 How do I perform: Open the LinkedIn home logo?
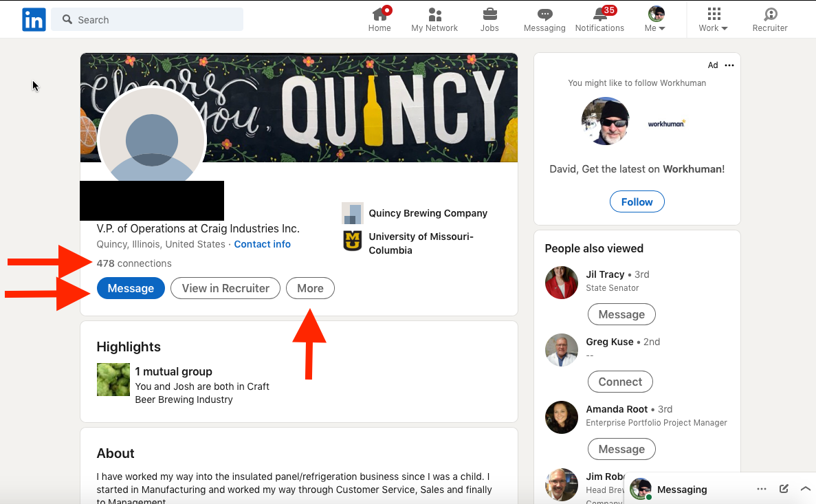[34, 20]
